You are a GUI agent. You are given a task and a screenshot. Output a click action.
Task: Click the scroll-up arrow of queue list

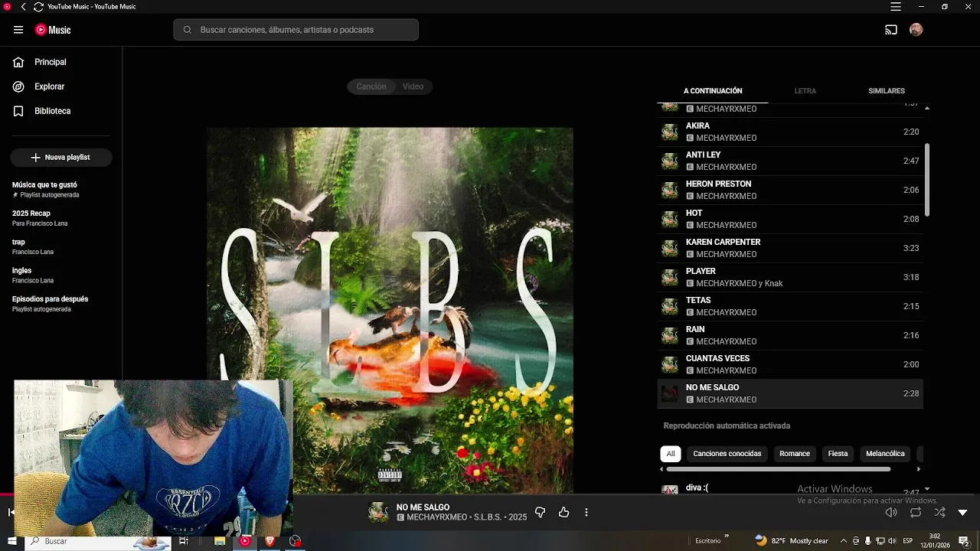click(x=927, y=109)
